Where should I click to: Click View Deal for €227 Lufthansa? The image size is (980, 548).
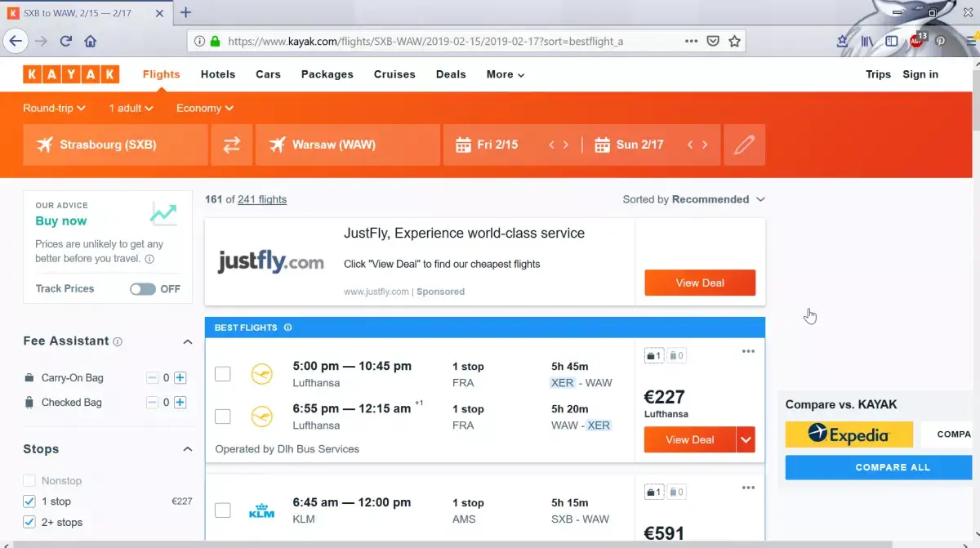click(690, 439)
